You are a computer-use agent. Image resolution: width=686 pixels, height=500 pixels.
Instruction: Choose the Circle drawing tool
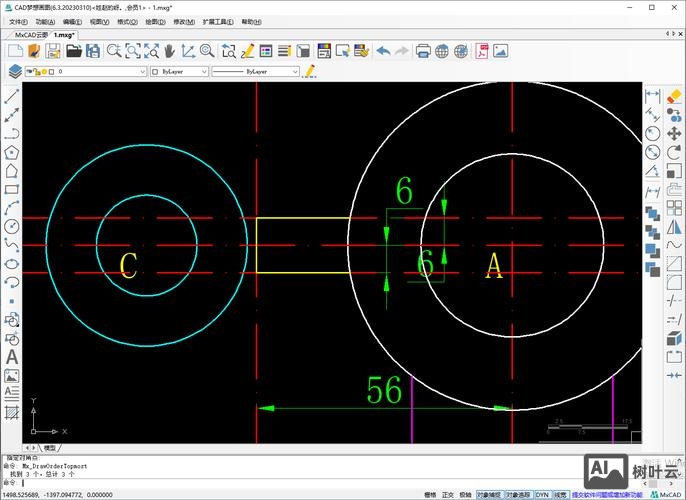coord(12,226)
